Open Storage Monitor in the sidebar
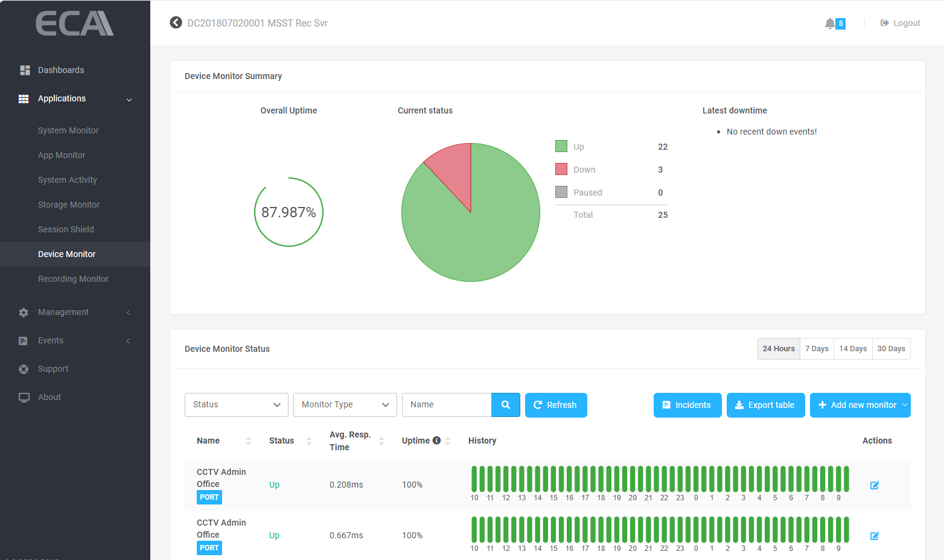Image resolution: width=944 pixels, height=560 pixels. tap(69, 205)
